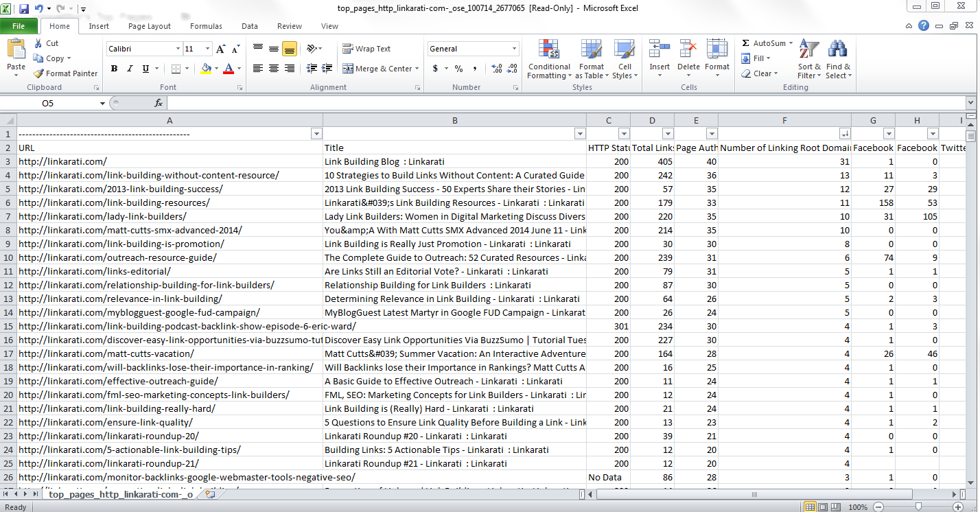Viewport: 980px width, 512px height.
Task: Open filter dropdown for column B
Action: click(580, 134)
